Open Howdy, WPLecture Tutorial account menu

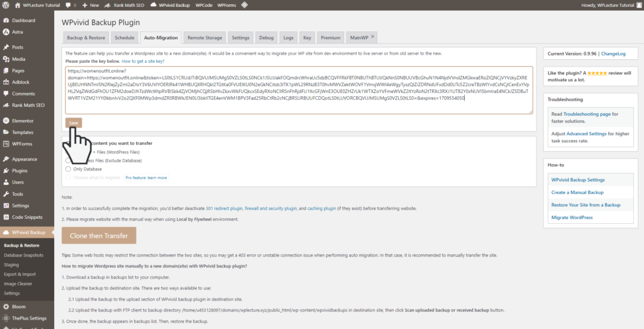611,5
